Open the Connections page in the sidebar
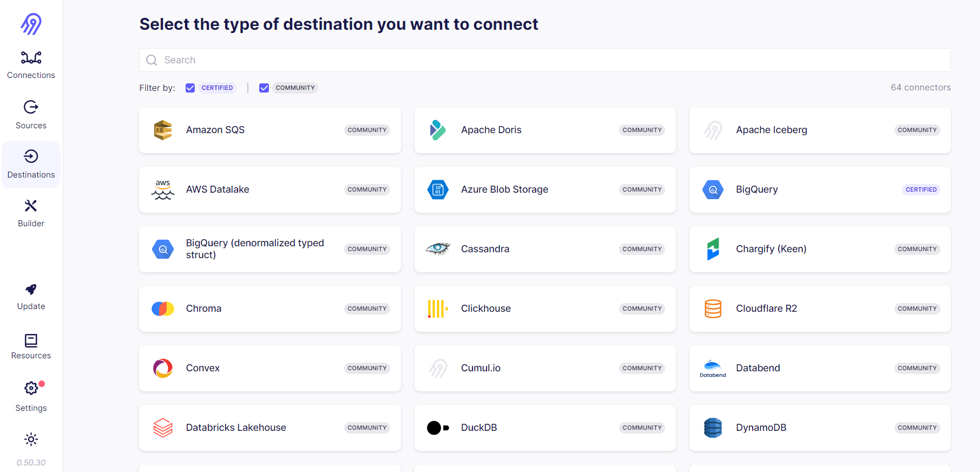 point(31,64)
